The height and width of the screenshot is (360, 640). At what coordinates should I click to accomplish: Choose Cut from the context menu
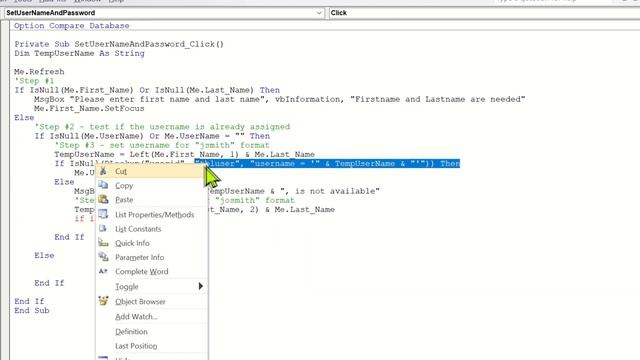151,171
